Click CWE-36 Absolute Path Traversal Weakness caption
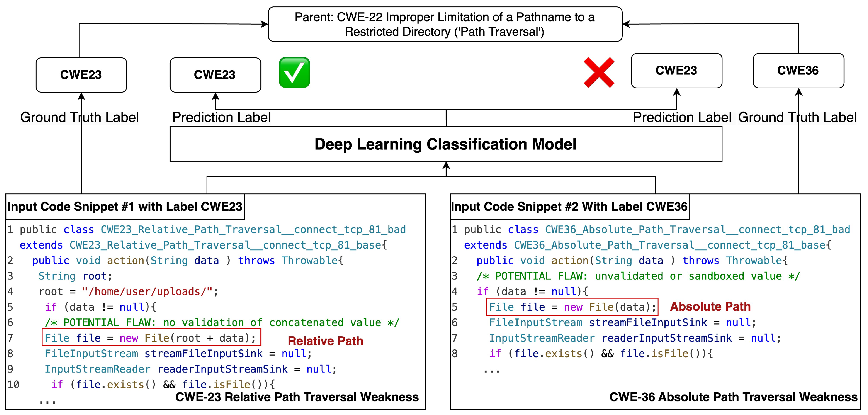Viewport: 868px width, 415px height. click(733, 397)
